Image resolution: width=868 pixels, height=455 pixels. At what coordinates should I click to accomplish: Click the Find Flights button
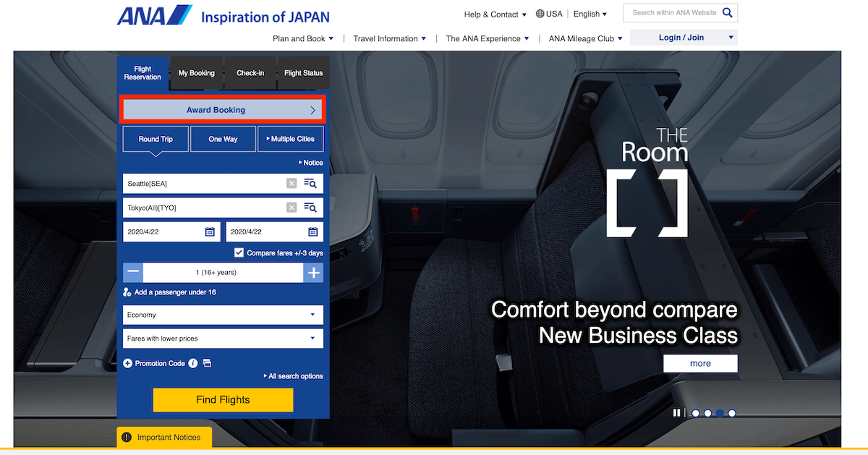tap(223, 400)
